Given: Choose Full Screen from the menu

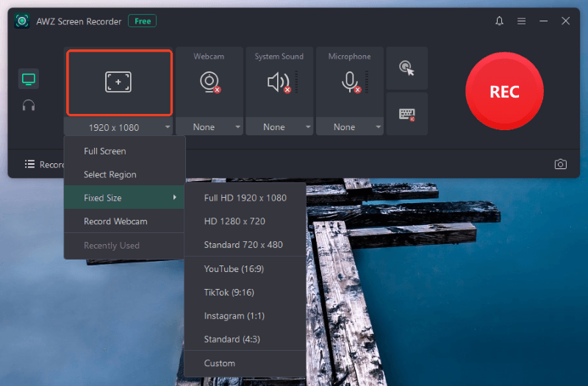Looking at the screenshot, I should pos(124,151).
